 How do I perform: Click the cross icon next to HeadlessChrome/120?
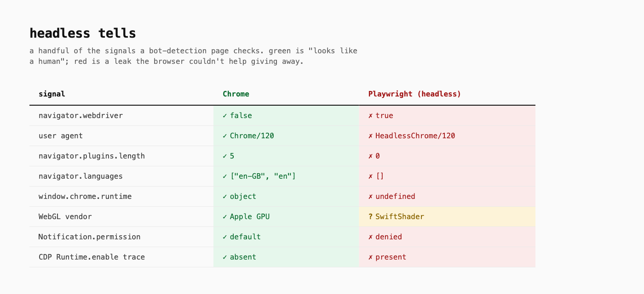coord(370,136)
